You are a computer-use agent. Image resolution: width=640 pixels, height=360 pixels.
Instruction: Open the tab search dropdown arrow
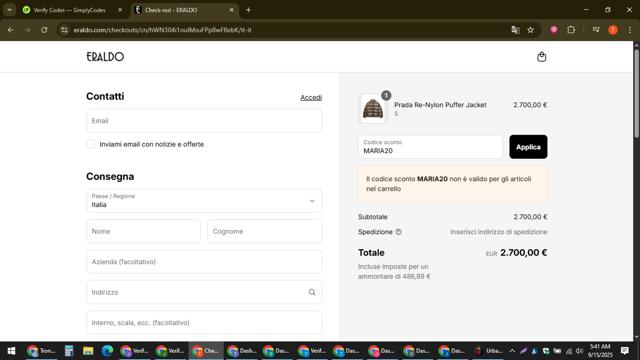pyautogui.click(x=9, y=10)
